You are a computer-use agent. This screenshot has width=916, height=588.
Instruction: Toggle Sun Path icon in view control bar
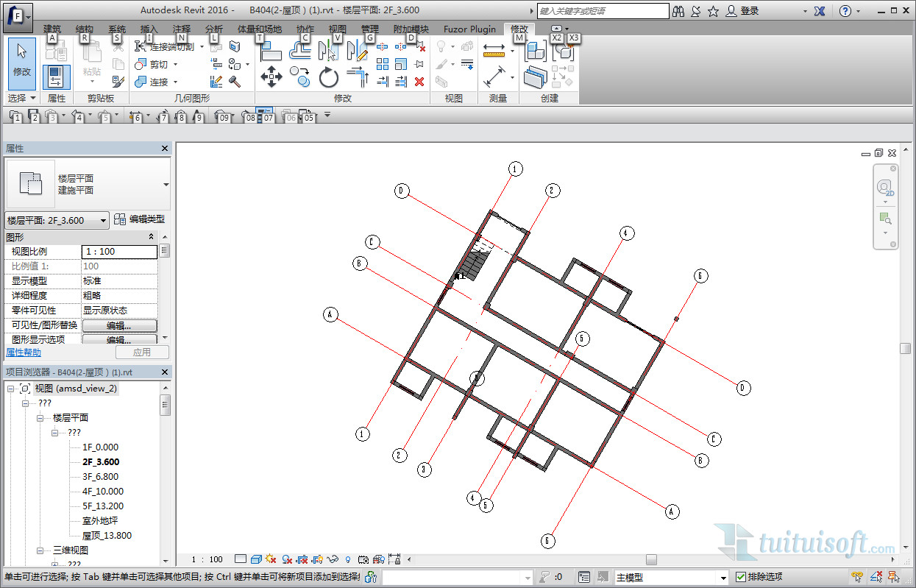coord(270,559)
